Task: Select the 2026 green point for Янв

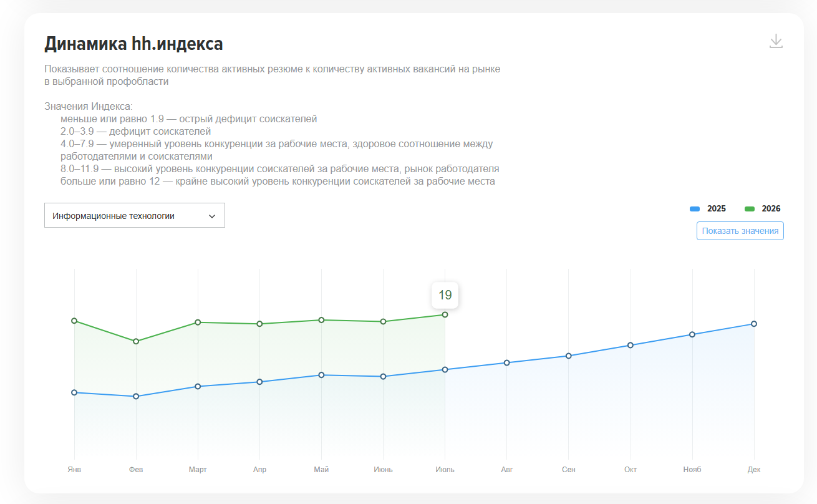Action: click(x=74, y=321)
